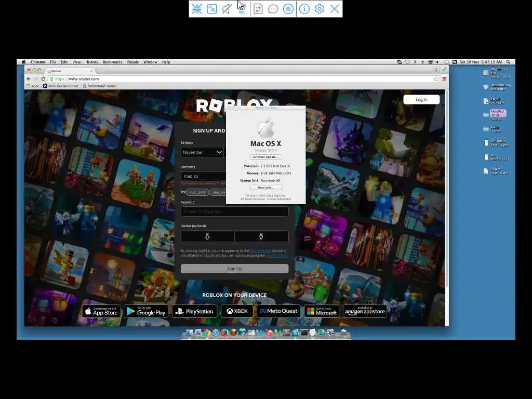Toggle the muted speaker icon in remote toolbar
This screenshot has height=399, width=532.
tap(227, 9)
